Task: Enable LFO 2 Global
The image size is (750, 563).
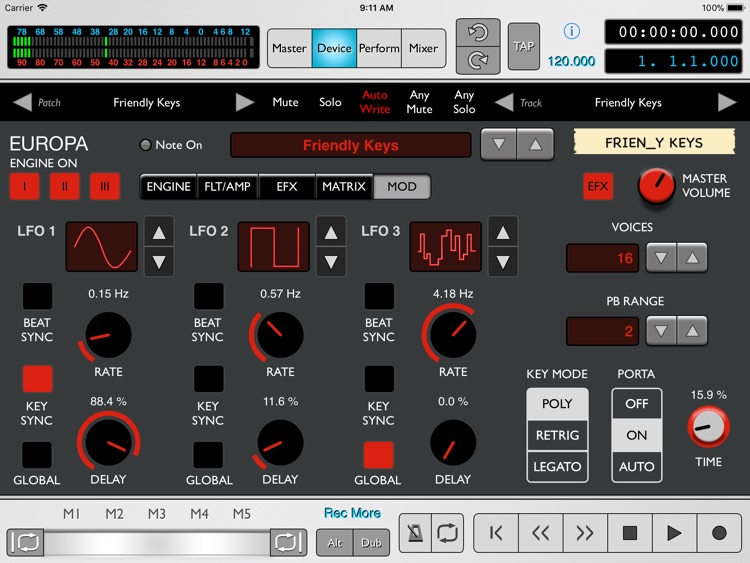Action: pos(209,455)
